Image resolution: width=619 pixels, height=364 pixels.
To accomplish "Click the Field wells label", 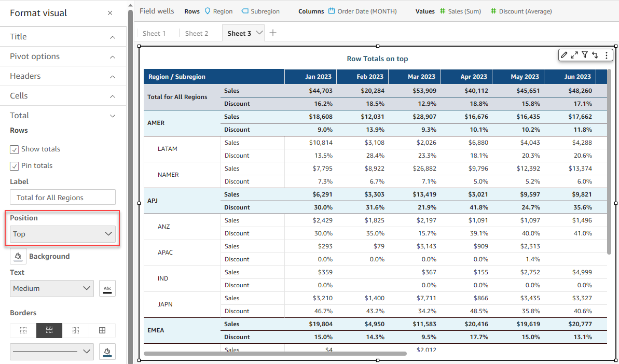I will coord(157,11).
